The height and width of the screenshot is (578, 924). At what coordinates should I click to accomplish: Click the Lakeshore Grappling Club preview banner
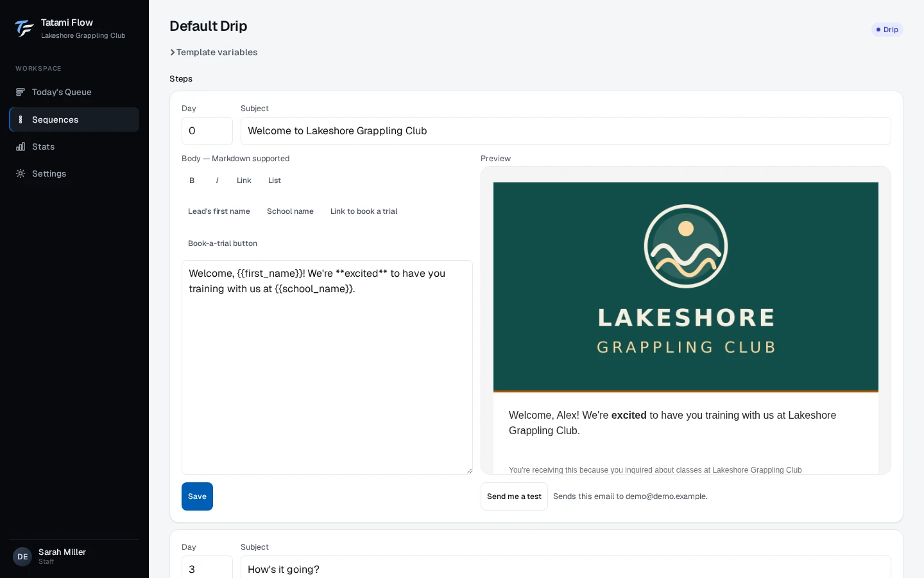[686, 286]
